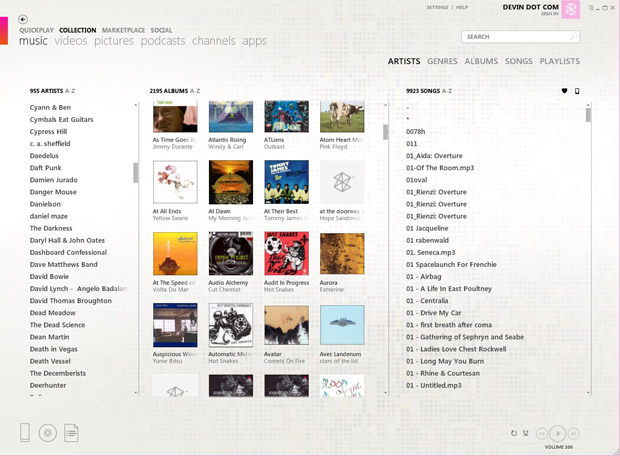Change artists sort order A-Z
The image size is (620, 456).
tap(70, 91)
